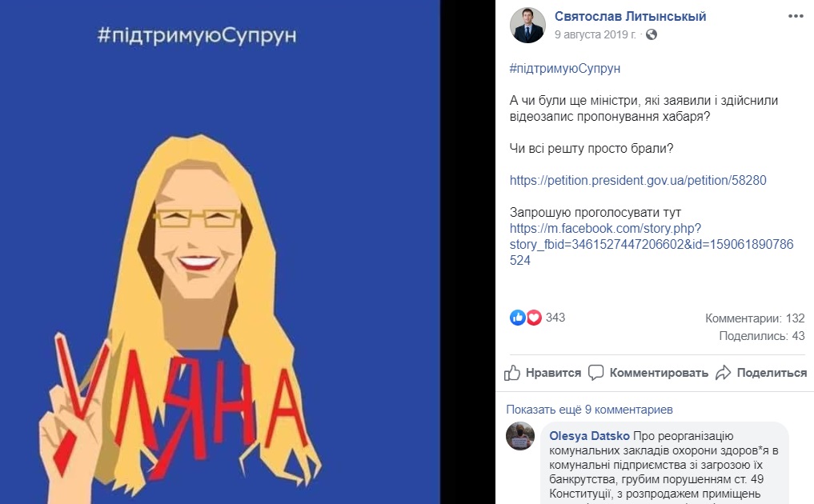Viewport: 814px width, 504px height.
Task: Open the three-dot post options menu
Action: click(796, 16)
